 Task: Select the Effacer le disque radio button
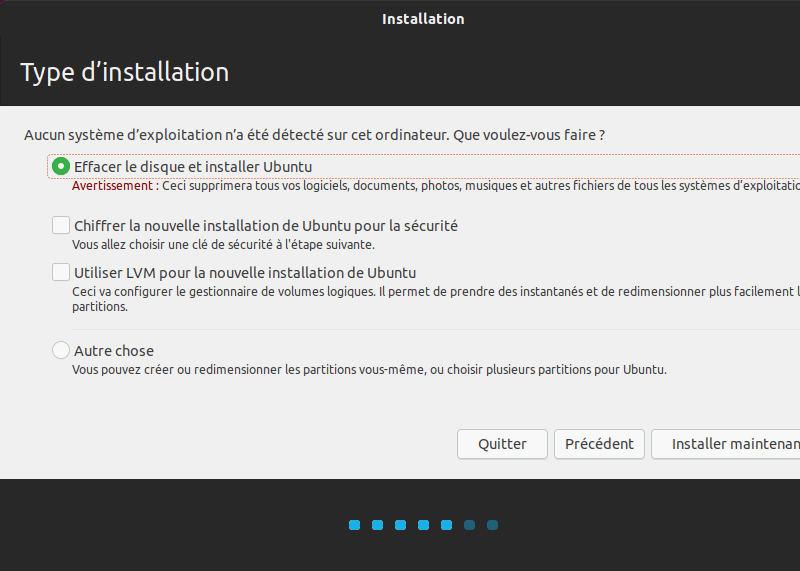coord(61,167)
